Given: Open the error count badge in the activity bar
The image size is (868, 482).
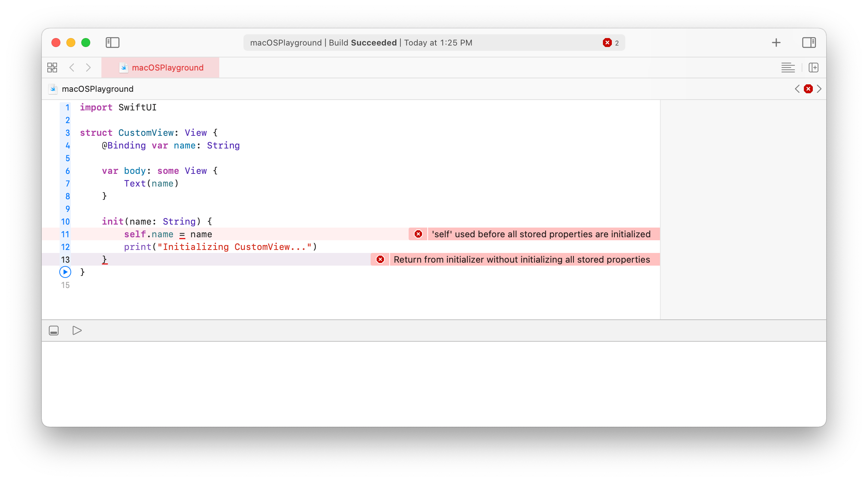Looking at the screenshot, I should pos(610,43).
